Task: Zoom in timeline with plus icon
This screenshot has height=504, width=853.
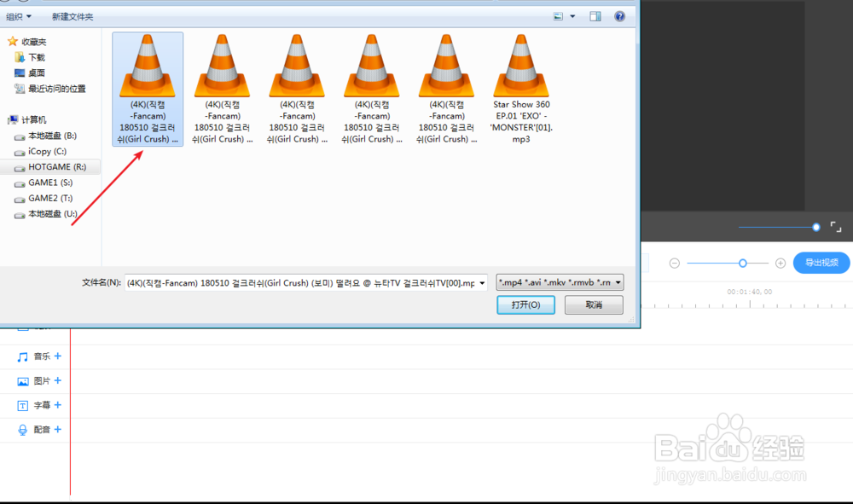Action: pyautogui.click(x=780, y=264)
